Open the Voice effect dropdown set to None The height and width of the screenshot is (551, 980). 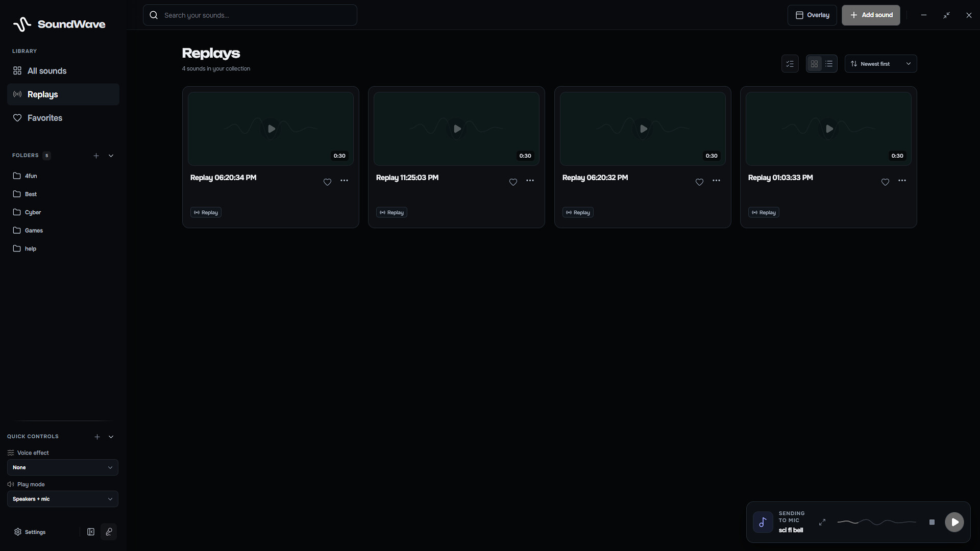click(63, 467)
